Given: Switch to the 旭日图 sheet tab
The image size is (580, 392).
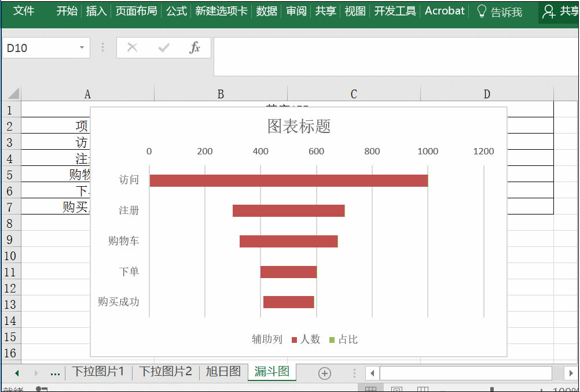Looking at the screenshot, I should pos(223,372).
